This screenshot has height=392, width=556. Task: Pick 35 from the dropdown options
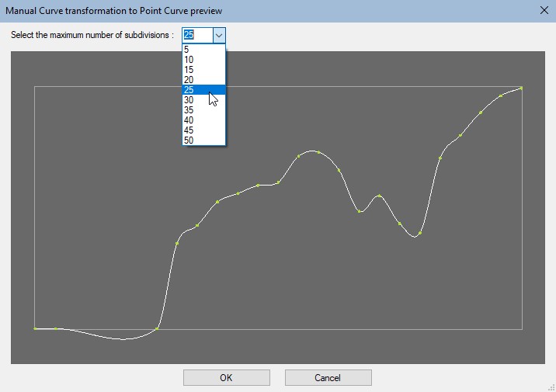[203, 109]
